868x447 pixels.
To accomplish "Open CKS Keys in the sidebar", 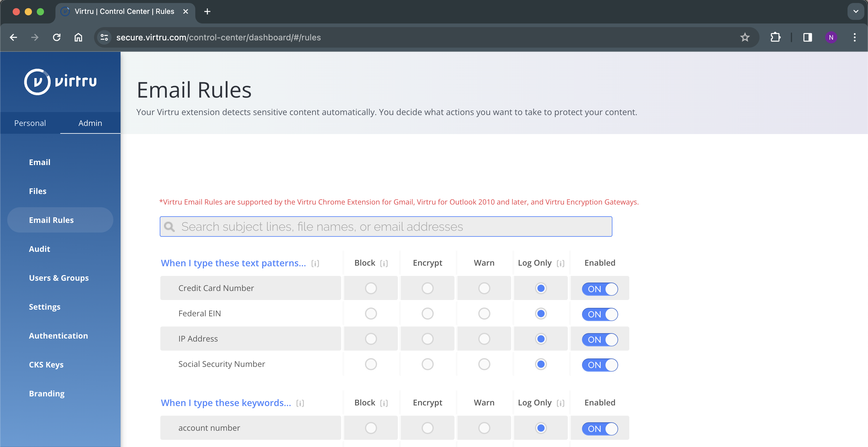I will pos(46,365).
